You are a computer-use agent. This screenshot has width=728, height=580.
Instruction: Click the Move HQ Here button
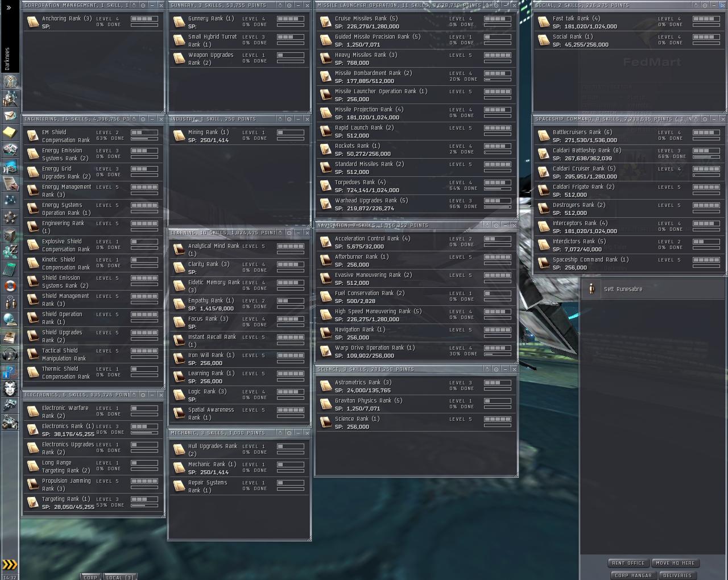pos(675,563)
